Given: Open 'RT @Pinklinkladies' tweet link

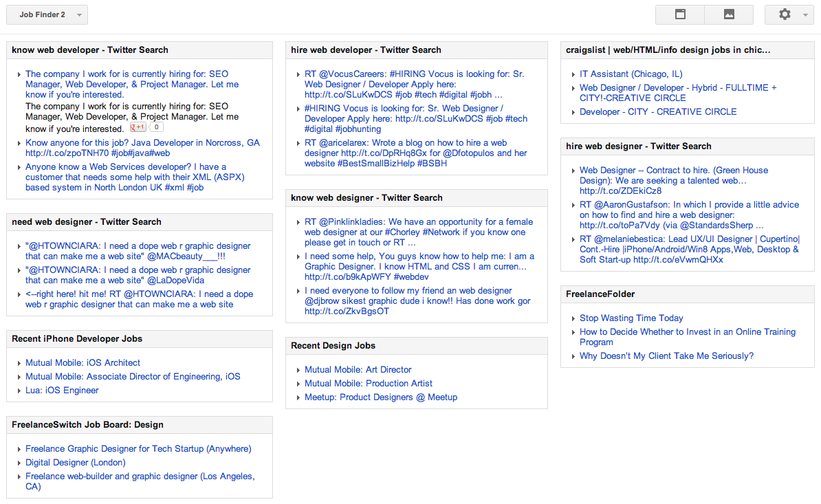Looking at the screenshot, I should pyautogui.click(x=419, y=232).
